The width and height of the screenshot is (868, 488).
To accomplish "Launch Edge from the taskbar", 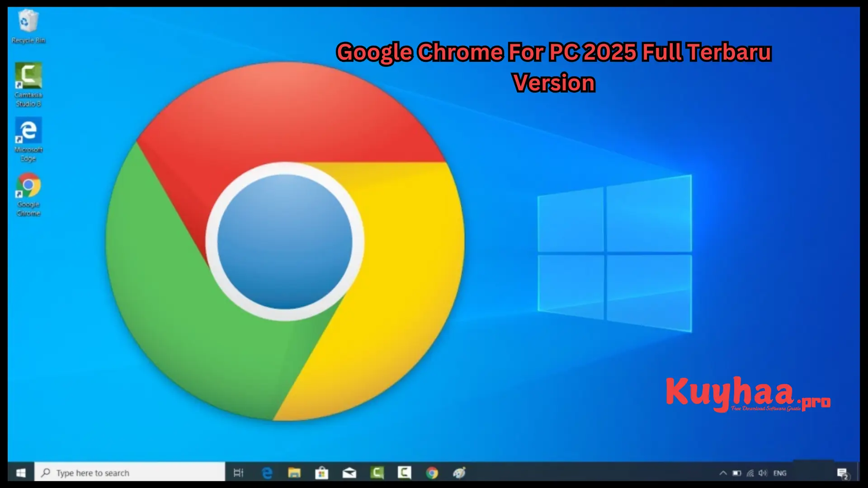I will (x=267, y=473).
